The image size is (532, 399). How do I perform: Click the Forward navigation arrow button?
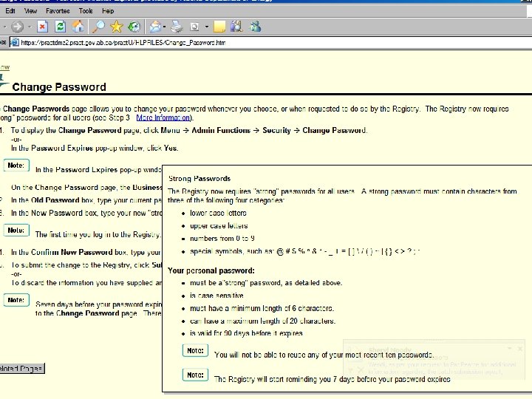click(17, 27)
